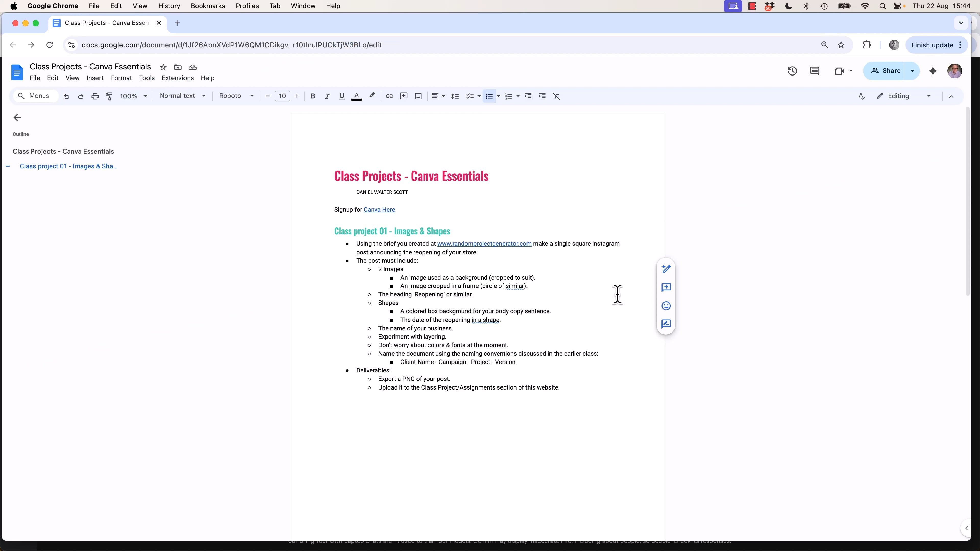
Task: Click the font size field
Action: pos(282,96)
